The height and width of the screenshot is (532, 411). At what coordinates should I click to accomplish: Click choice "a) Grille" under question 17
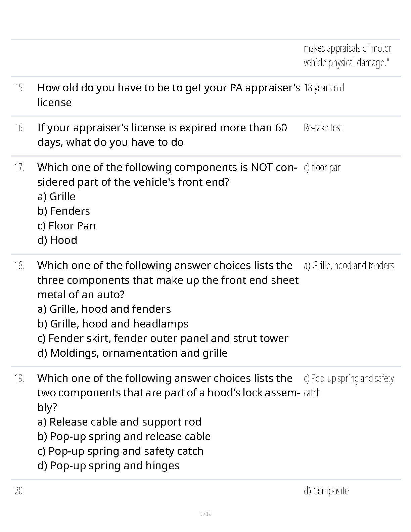(56, 196)
